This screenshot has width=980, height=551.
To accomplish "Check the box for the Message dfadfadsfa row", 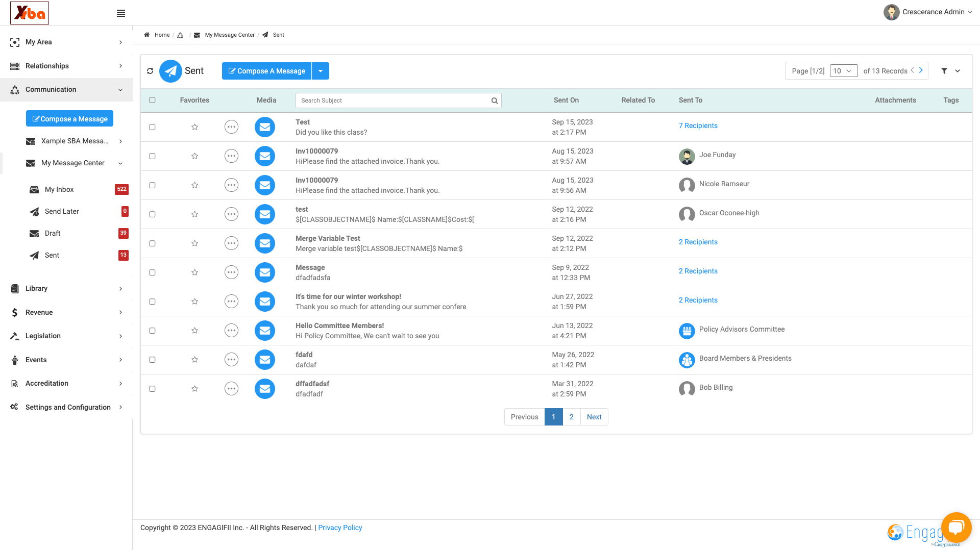I will (152, 272).
